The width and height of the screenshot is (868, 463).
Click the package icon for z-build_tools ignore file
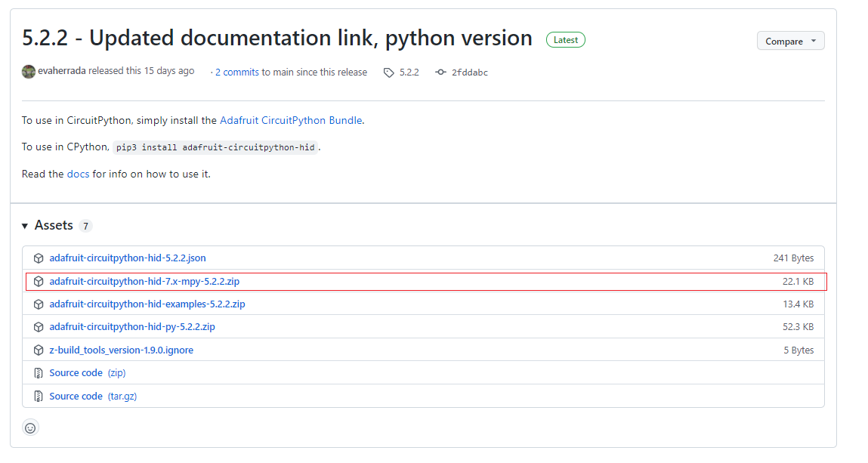tap(39, 350)
